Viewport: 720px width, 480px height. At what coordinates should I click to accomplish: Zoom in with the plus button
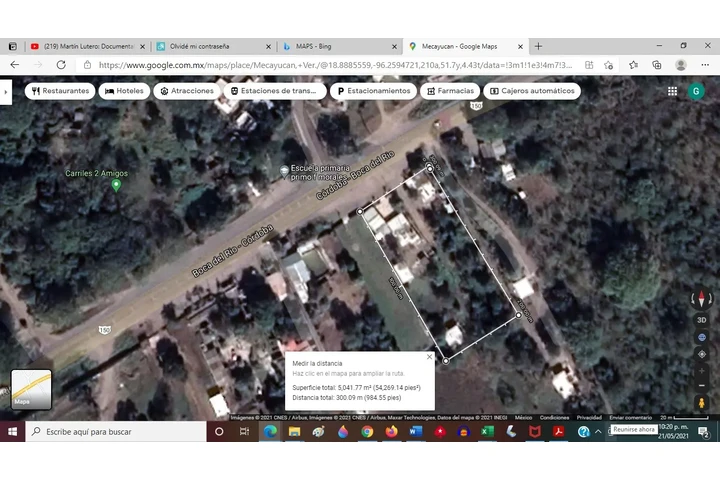[x=701, y=370]
